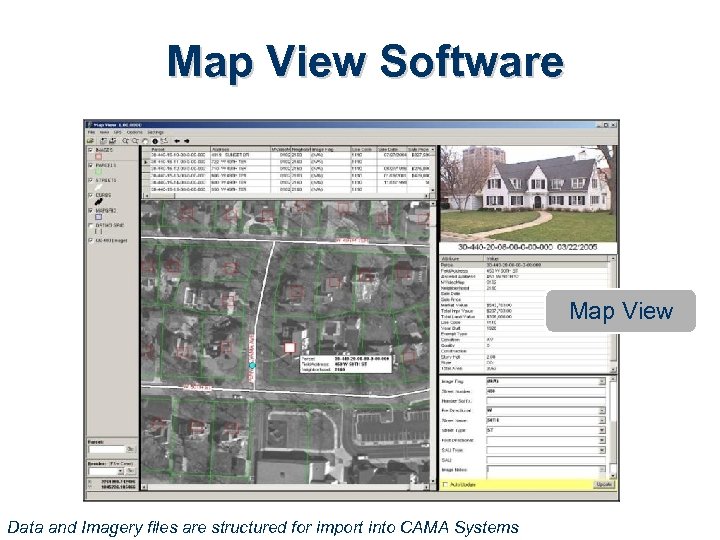Open the File menu
The width and height of the screenshot is (720, 540).
pyautogui.click(x=91, y=132)
